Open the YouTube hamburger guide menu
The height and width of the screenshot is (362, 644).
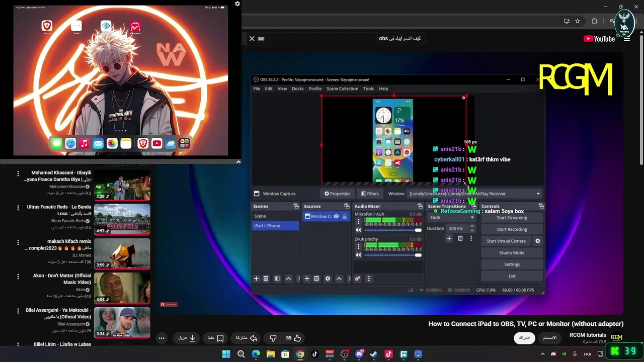click(x=627, y=39)
